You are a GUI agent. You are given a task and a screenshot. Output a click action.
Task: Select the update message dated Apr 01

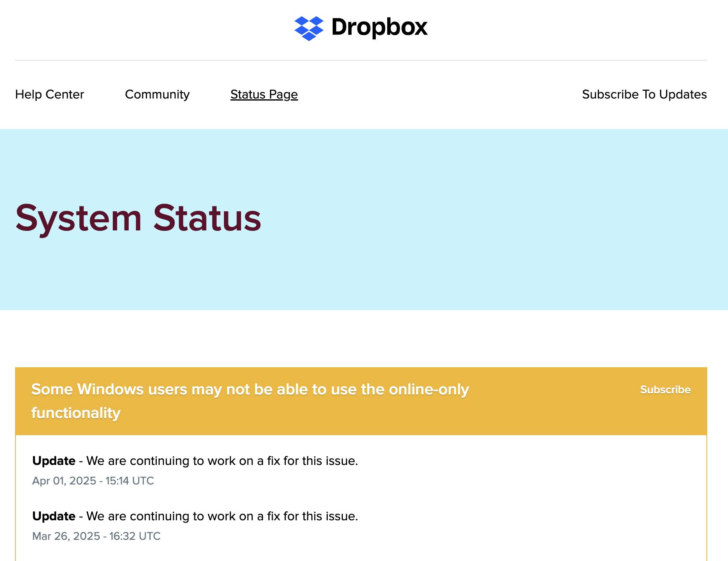tap(195, 461)
